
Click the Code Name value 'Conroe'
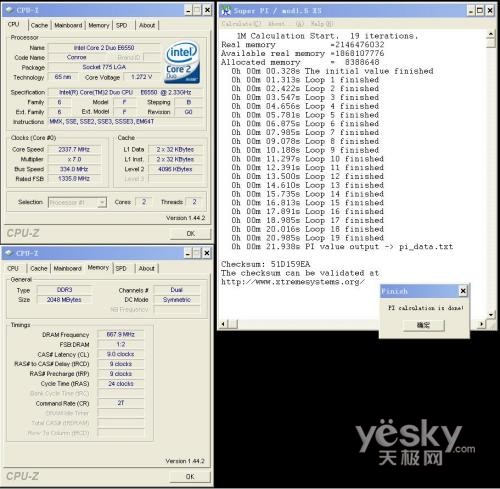(77, 57)
